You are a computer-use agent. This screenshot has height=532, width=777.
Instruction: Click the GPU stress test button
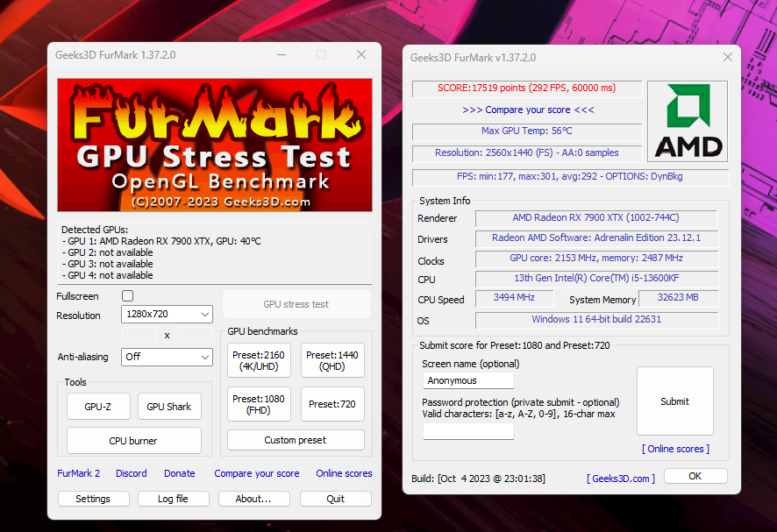tap(296, 304)
